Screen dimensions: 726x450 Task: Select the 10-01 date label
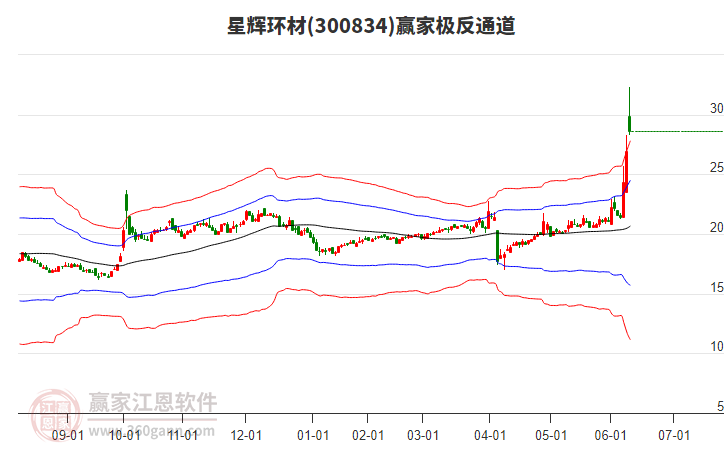click(x=124, y=436)
